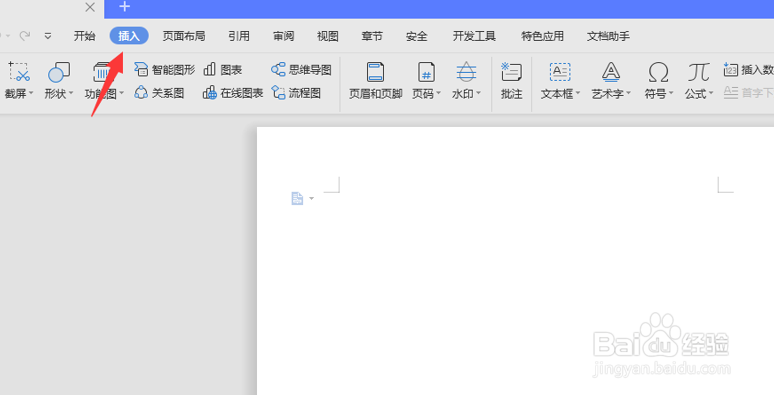Image resolution: width=774 pixels, height=395 pixels.
Task: Open the quick access toolbar customize arrow
Action: point(48,36)
